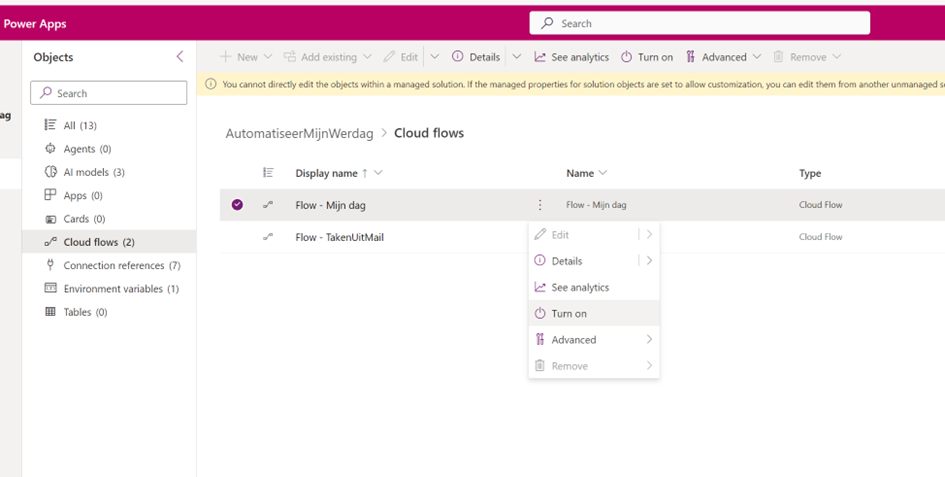The image size is (945, 477).
Task: Open the Remove dropdown in the toolbar
Action: [x=837, y=57]
